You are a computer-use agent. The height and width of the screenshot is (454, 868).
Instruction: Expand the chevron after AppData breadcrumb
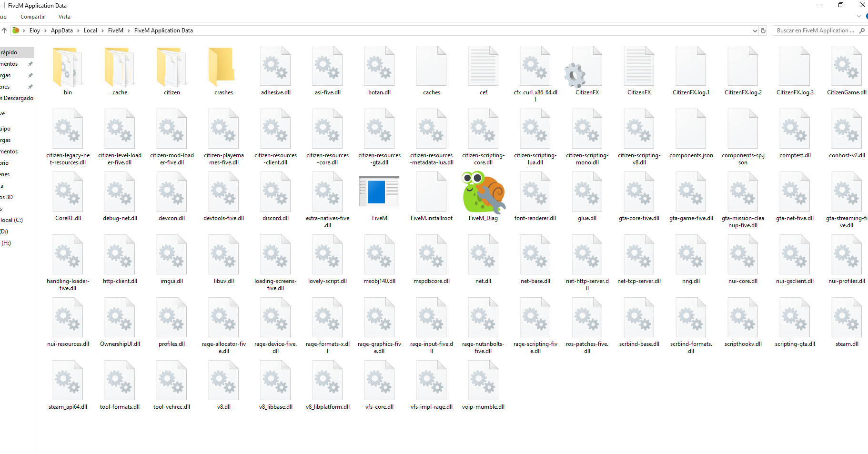click(78, 30)
